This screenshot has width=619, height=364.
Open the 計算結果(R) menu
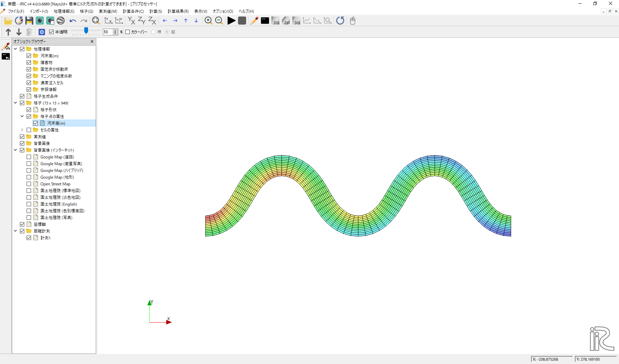coord(178,11)
